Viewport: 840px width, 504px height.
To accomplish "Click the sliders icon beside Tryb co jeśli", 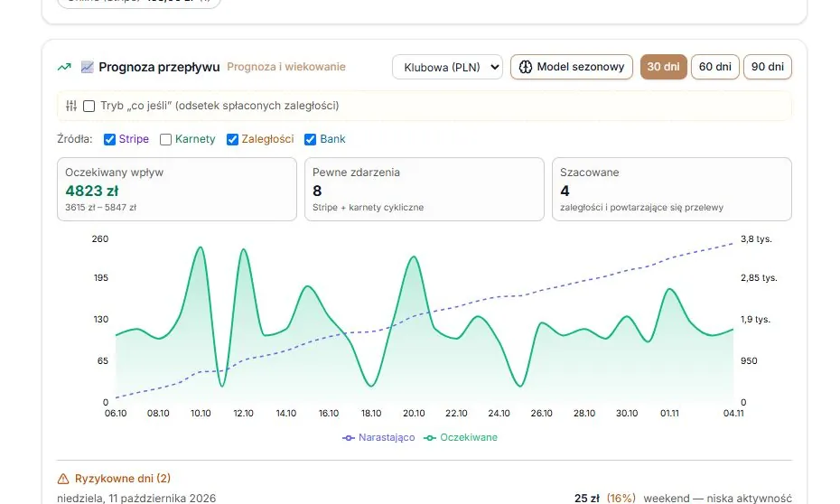I will pos(71,106).
